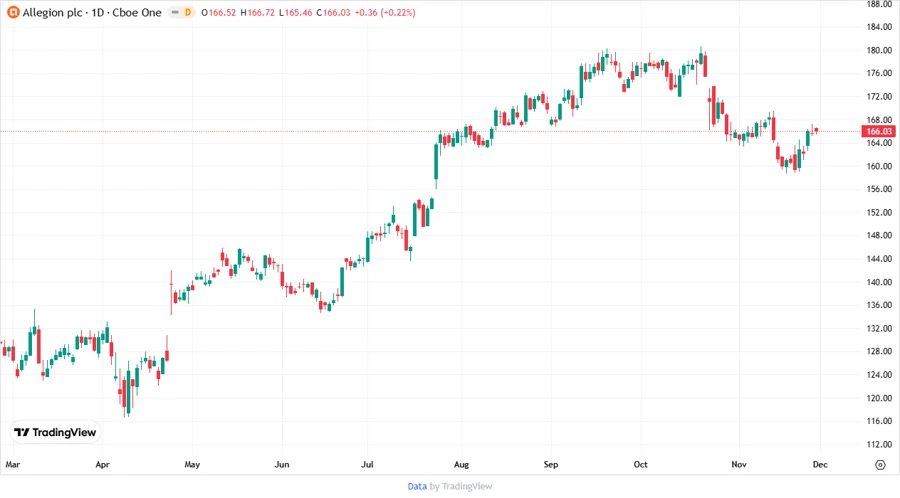Image resolution: width=900 pixels, height=498 pixels.
Task: Click the Sep label on time axis
Action: point(551,464)
